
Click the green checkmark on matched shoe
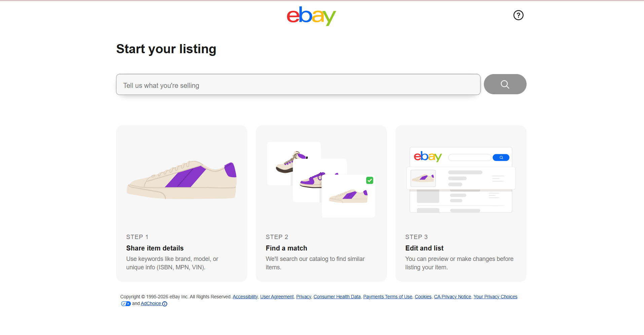pos(369,180)
